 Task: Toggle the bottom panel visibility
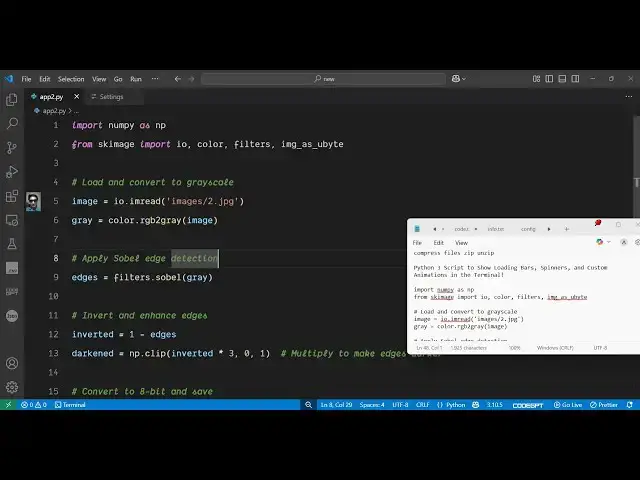click(x=562, y=79)
